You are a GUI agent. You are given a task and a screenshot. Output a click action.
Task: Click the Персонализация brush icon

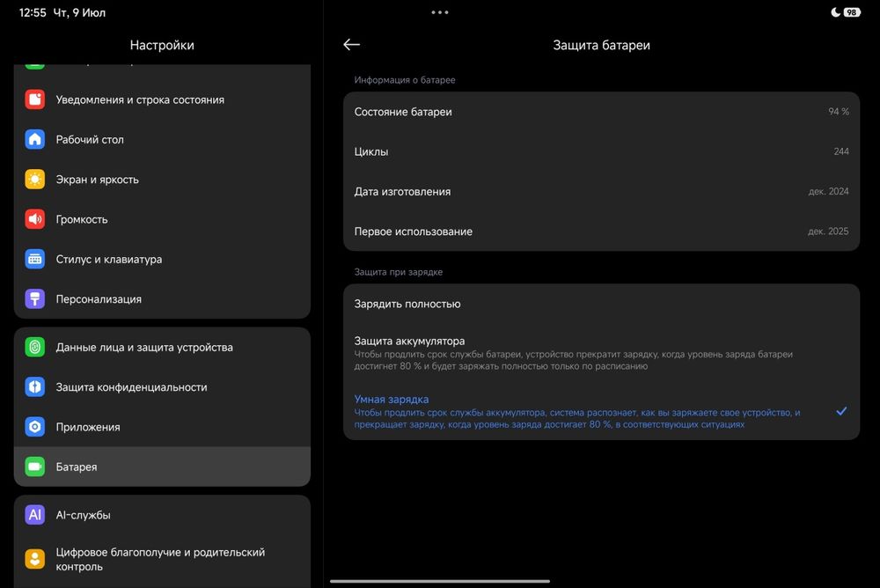pyautogui.click(x=35, y=298)
